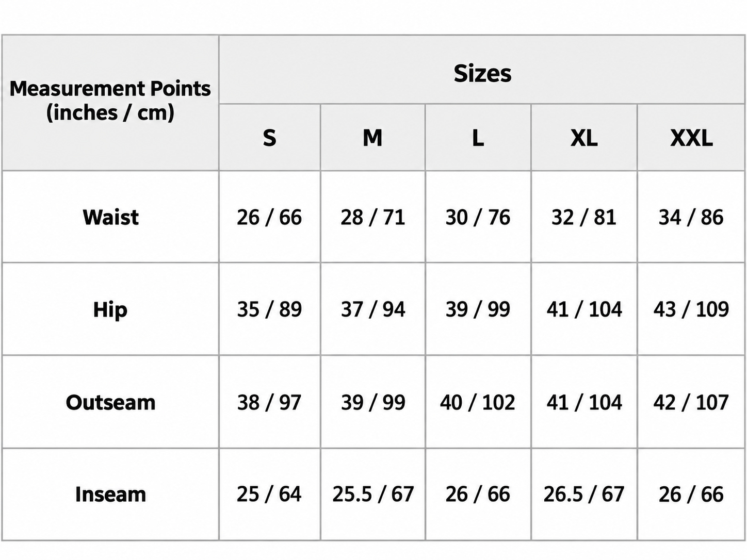
Task: Click the 37 / 94 hip value
Action: pos(373,309)
